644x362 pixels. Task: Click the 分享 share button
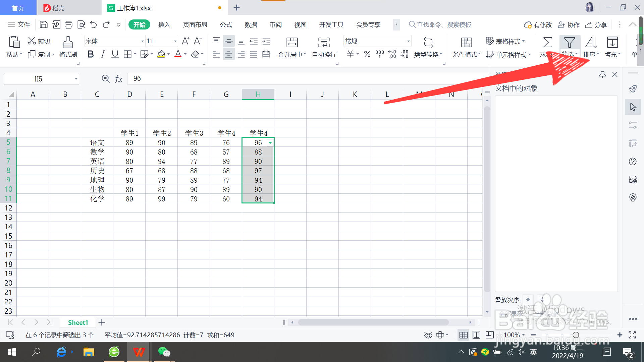[596, 25]
